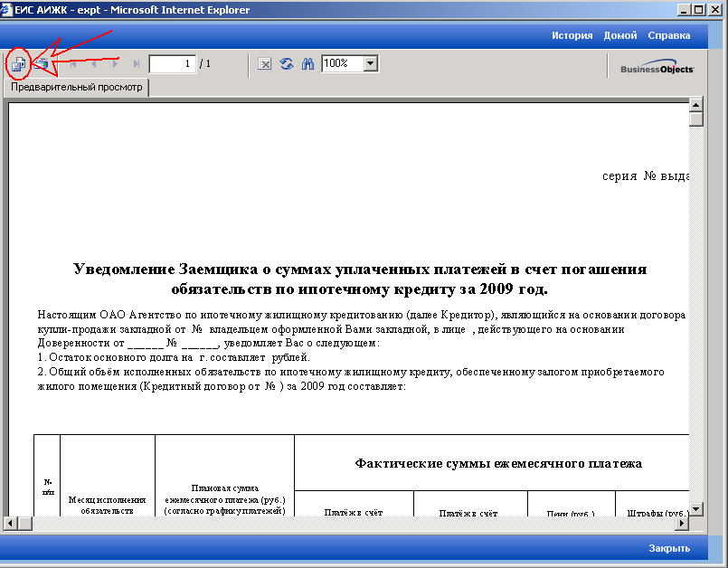Open the zoom 100% dropdown
Screen dimensions: 728x568
click(371, 63)
